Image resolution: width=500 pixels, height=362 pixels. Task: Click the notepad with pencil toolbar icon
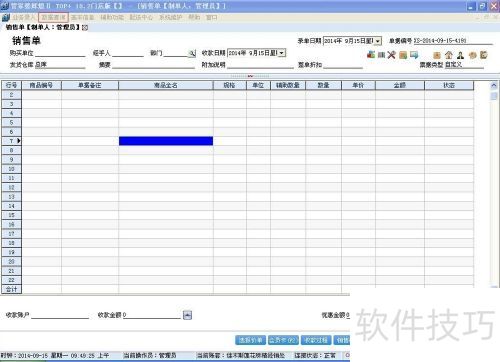point(484,55)
